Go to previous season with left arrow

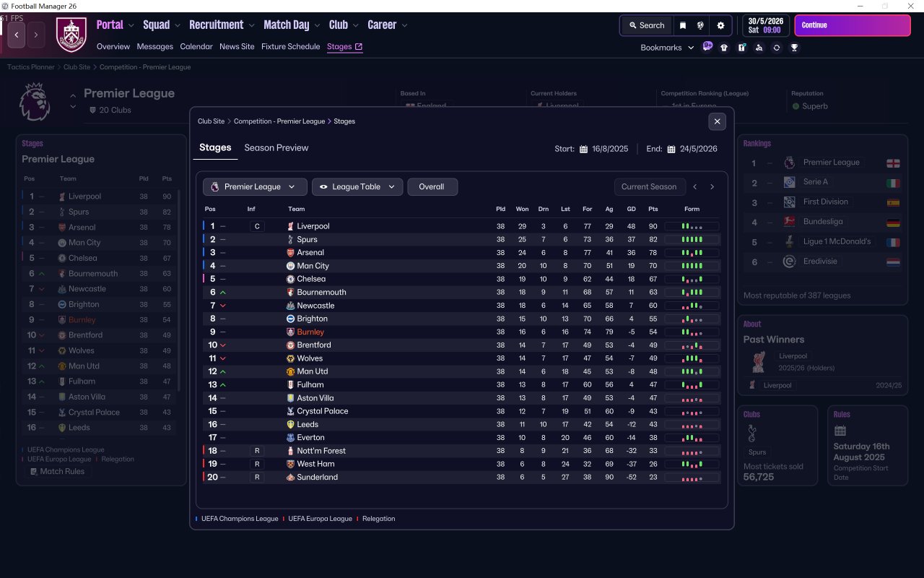click(x=695, y=187)
